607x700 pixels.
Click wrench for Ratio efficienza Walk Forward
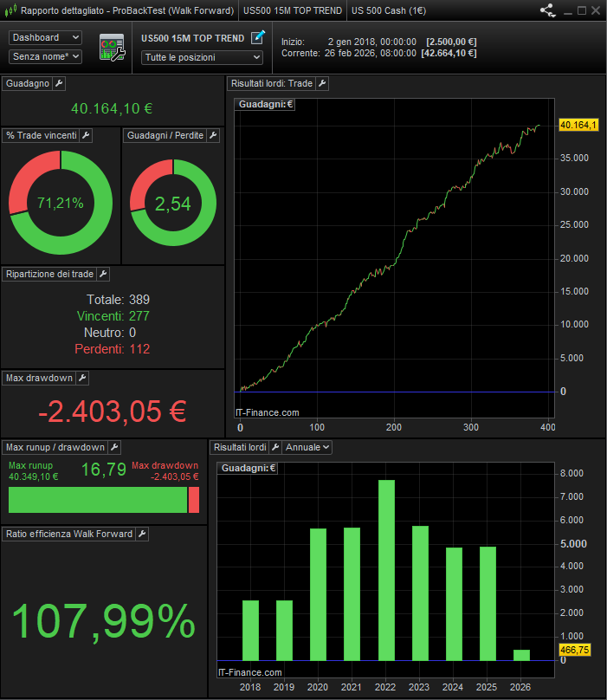pyautogui.click(x=142, y=534)
